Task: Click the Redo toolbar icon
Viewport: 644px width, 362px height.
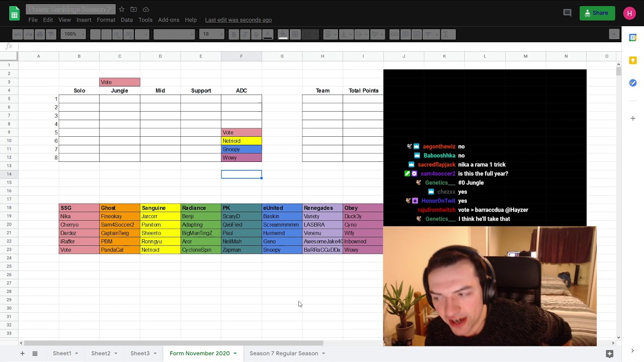Action: pyautogui.click(x=29, y=34)
